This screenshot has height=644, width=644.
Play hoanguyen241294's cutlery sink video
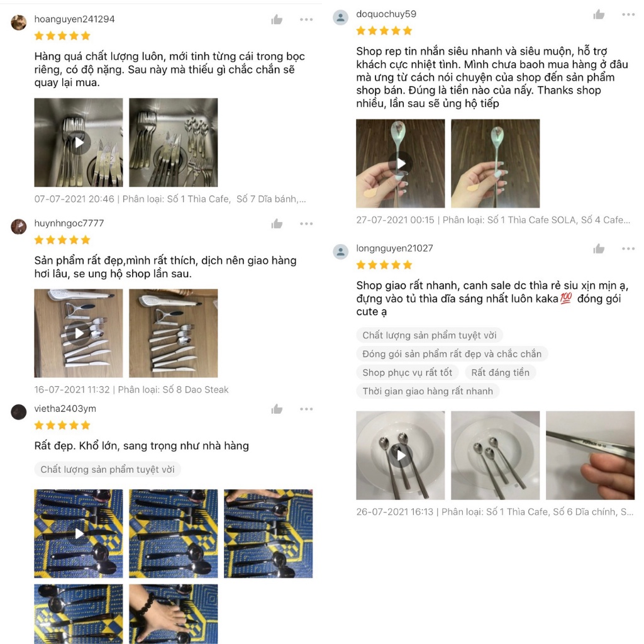pos(79,143)
